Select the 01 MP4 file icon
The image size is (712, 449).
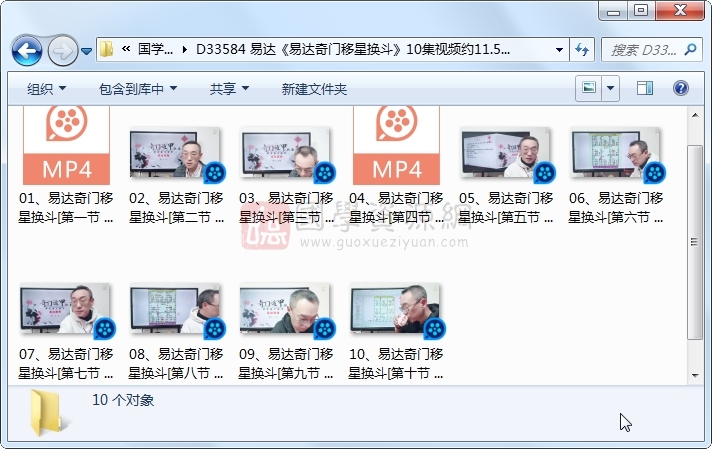point(66,146)
